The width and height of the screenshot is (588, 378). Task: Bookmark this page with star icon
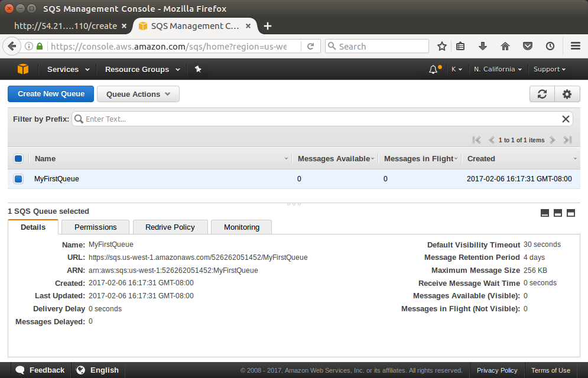click(442, 47)
